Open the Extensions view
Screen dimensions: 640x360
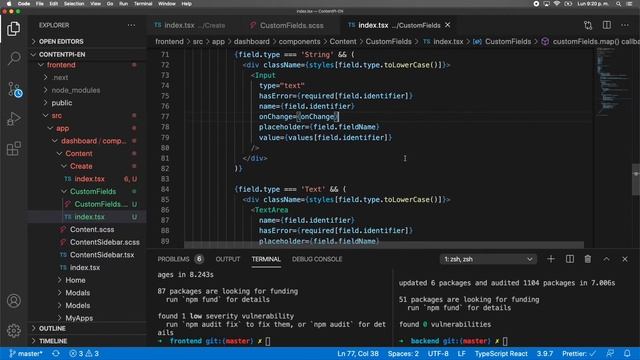coord(13,149)
